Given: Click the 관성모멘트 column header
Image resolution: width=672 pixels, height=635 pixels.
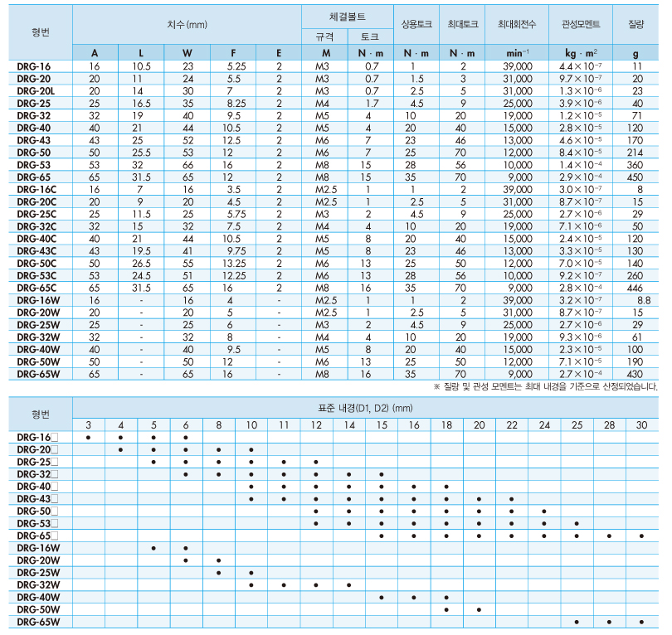Looking at the screenshot, I should click(x=581, y=24).
